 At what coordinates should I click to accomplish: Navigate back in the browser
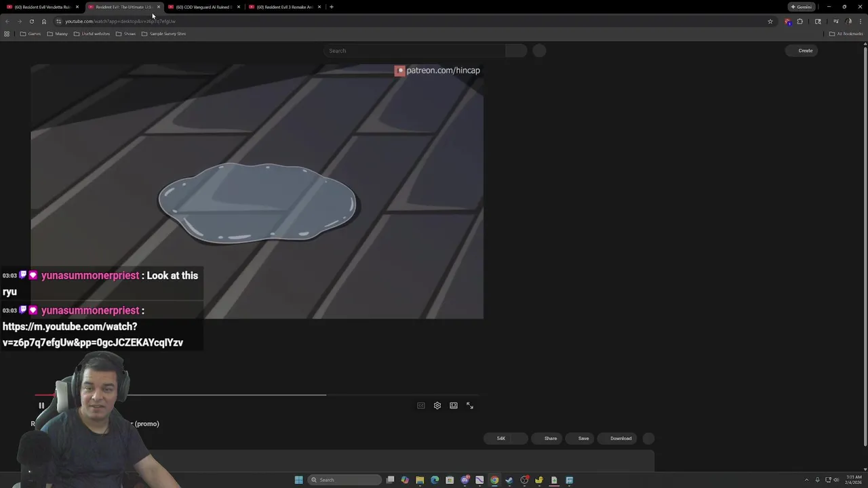pyautogui.click(x=7, y=21)
